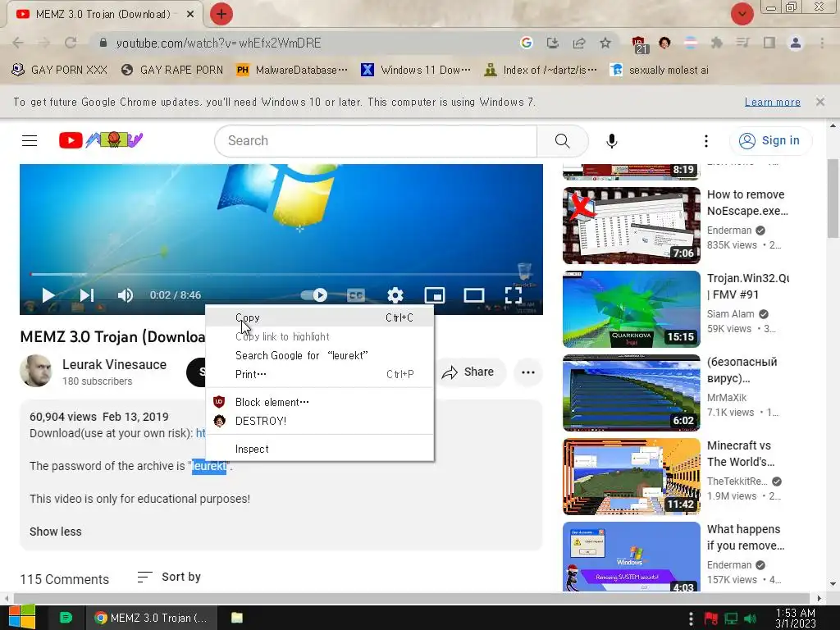The height and width of the screenshot is (630, 840).
Task: Open file explorer folder in taskbar
Action: point(237,618)
